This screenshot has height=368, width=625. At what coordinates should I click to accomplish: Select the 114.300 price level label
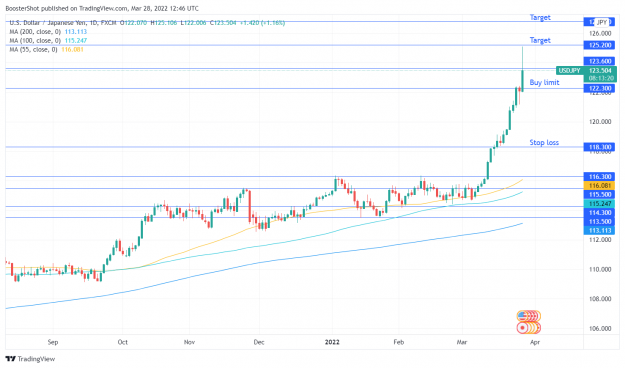pos(600,213)
